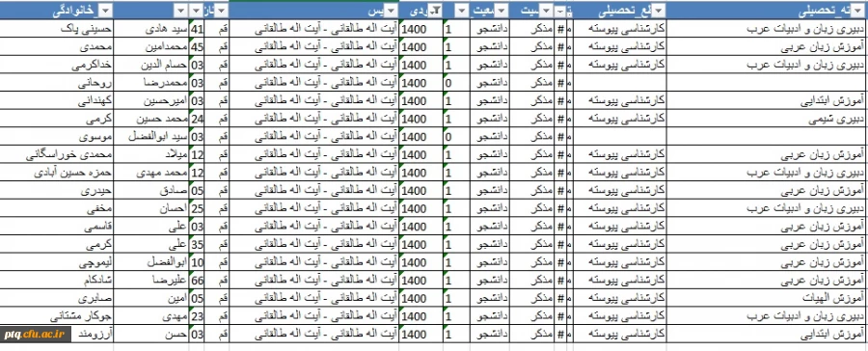The height and width of the screenshot is (351, 868).
Task: Click the family name شادکام
Action: (96, 281)
